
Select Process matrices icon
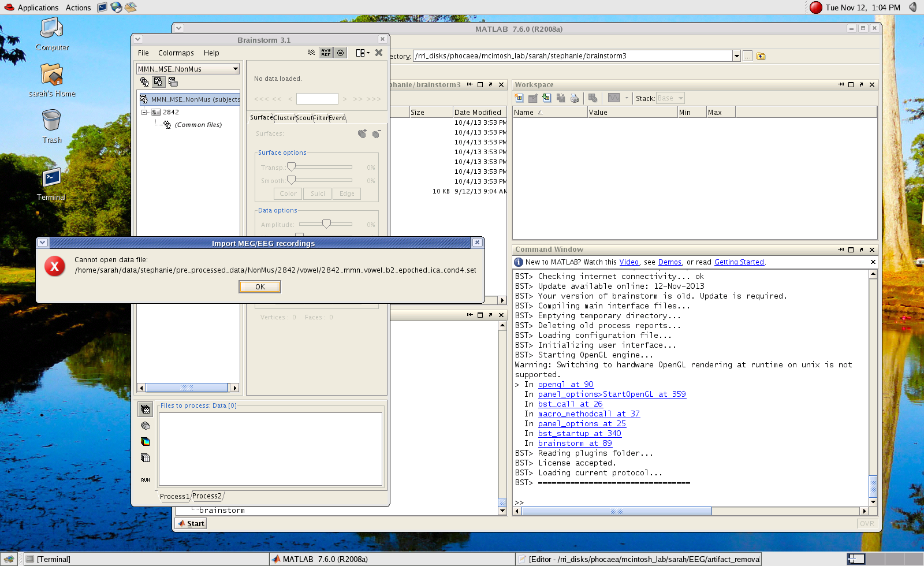tap(145, 458)
